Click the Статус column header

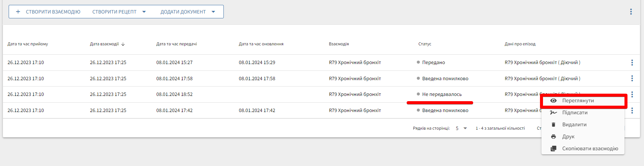click(425, 44)
